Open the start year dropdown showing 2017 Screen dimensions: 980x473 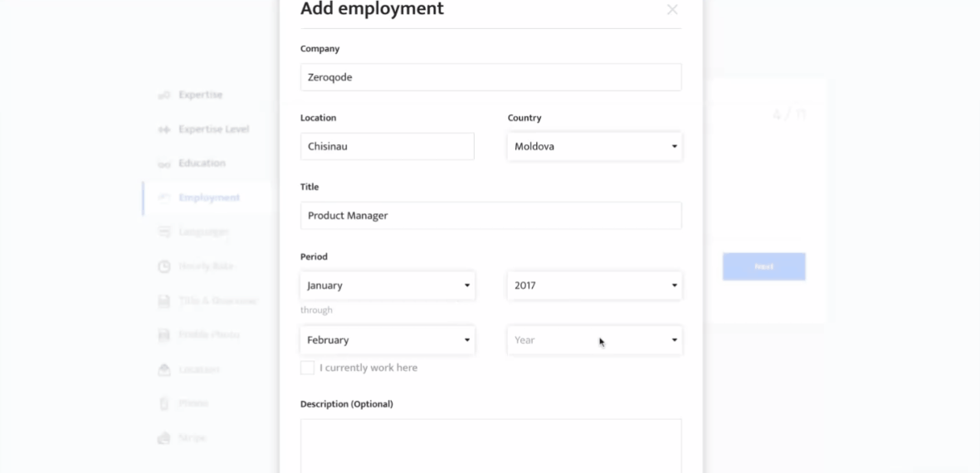click(594, 285)
